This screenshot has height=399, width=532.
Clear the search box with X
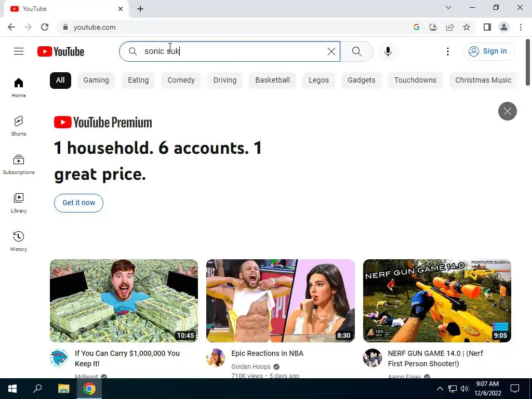click(331, 51)
